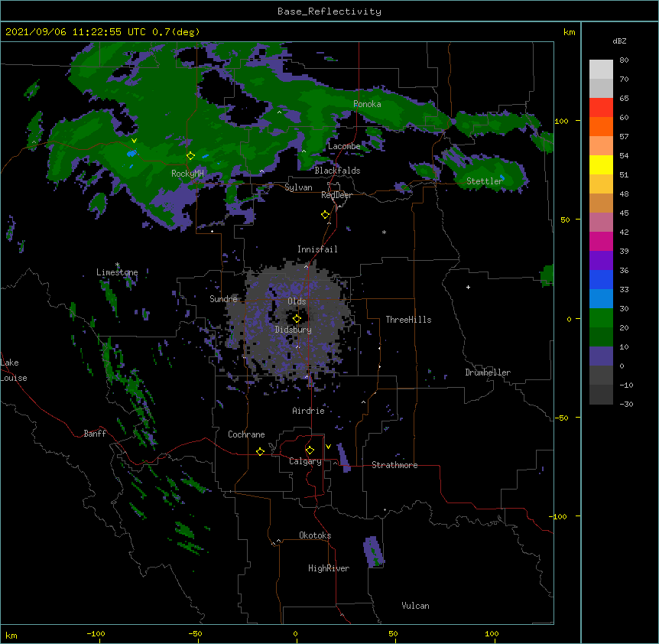
Task: Click the Blackfalds city label
Action: (x=337, y=171)
